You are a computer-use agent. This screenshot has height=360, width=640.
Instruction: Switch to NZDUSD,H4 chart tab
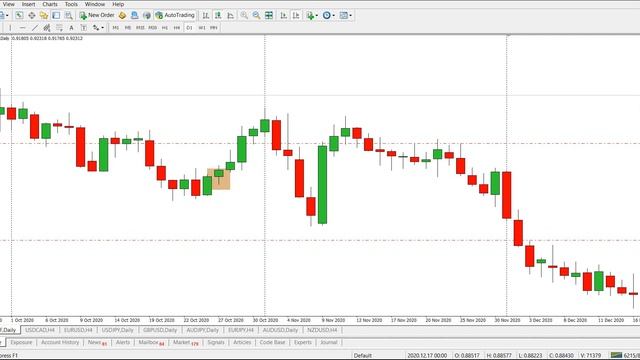322,330
